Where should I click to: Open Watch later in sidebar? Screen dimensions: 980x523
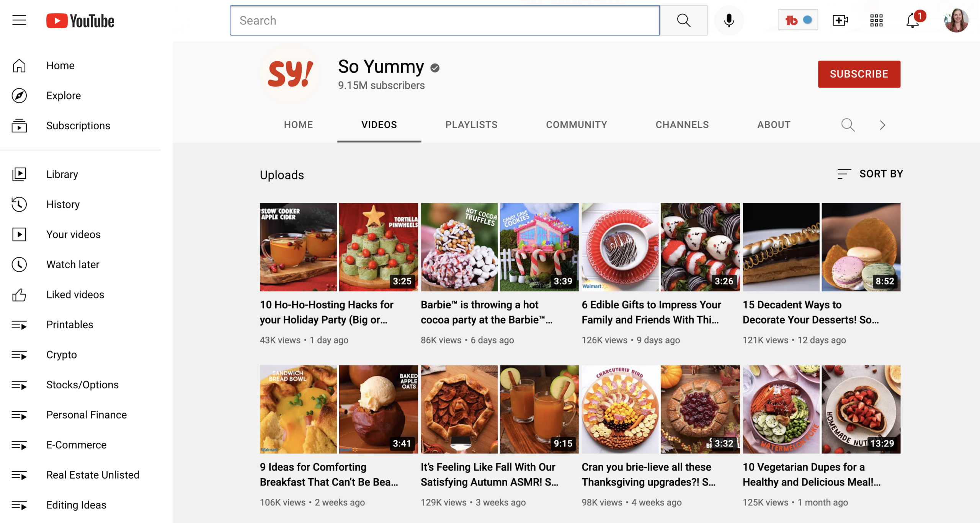tap(80, 264)
